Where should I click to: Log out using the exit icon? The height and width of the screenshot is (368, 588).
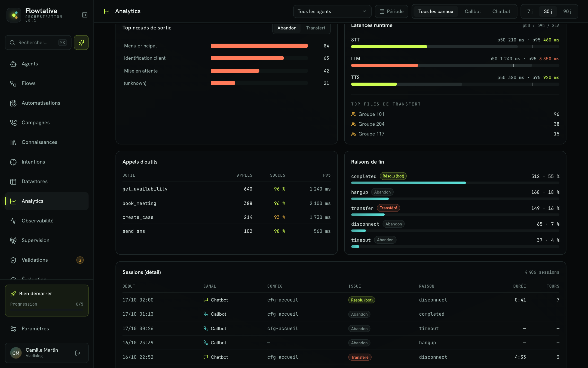78,353
